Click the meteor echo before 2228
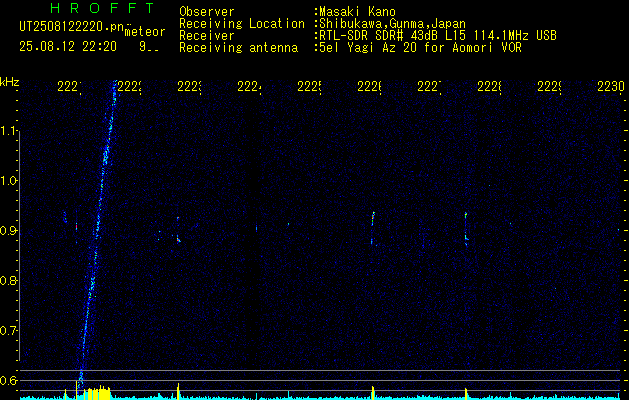Screen dimensions: 629x400 (466, 227)
